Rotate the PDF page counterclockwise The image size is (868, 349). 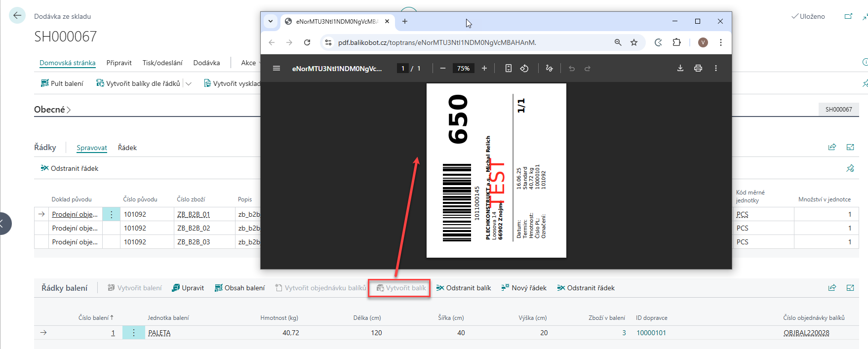(x=524, y=68)
